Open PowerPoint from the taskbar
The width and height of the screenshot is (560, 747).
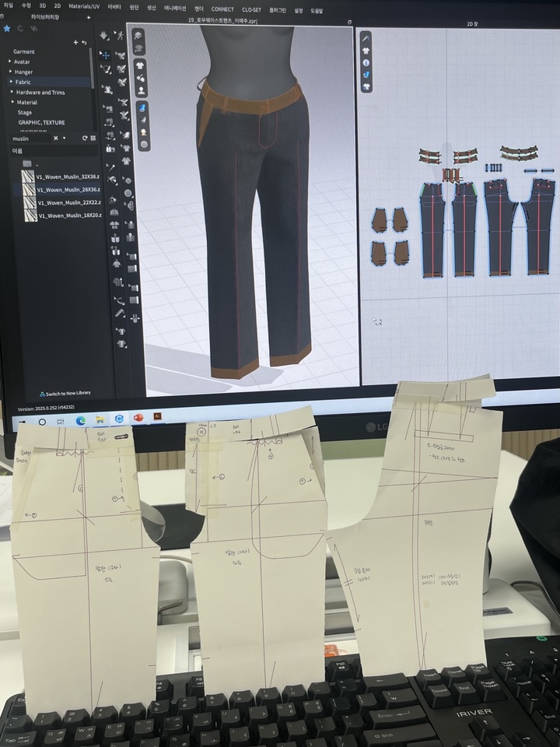pos(138,419)
